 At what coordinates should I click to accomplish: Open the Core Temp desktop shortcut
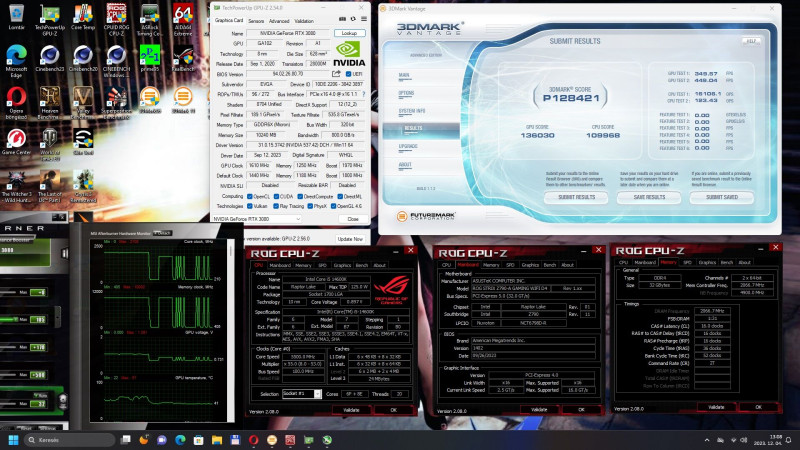tap(83, 17)
